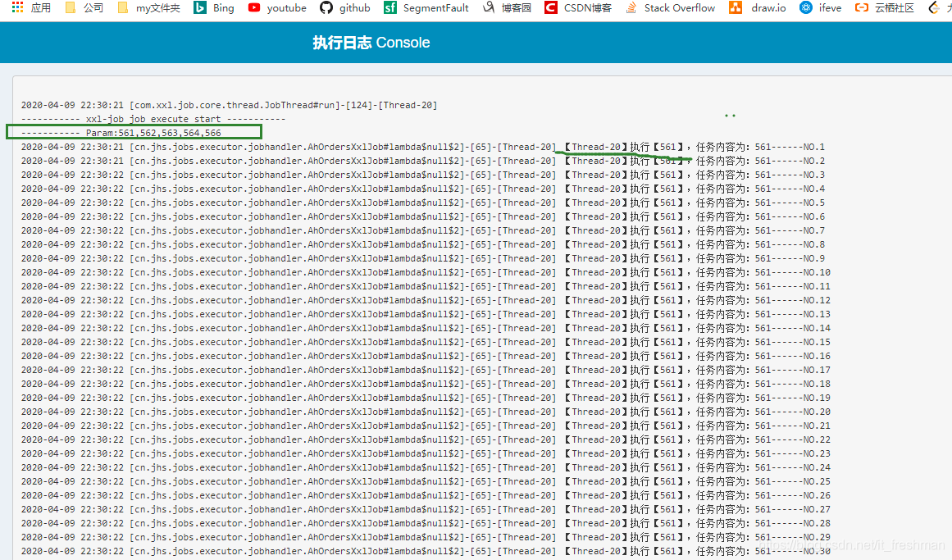Click the log line ending 561------NO.3

click(x=422, y=175)
